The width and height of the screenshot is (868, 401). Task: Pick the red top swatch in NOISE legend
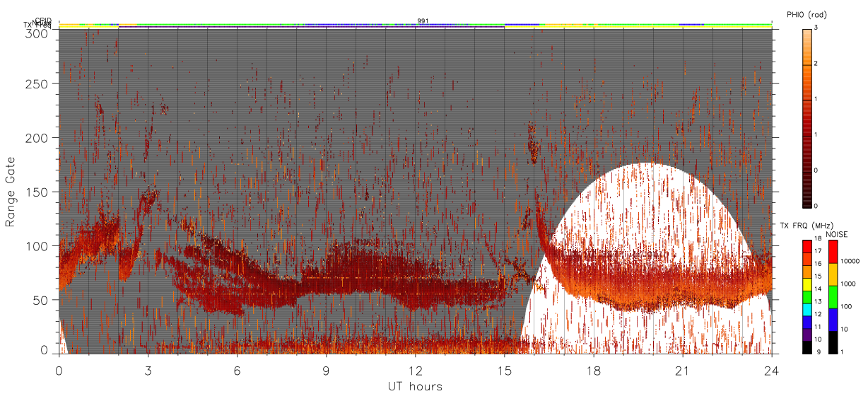(833, 251)
